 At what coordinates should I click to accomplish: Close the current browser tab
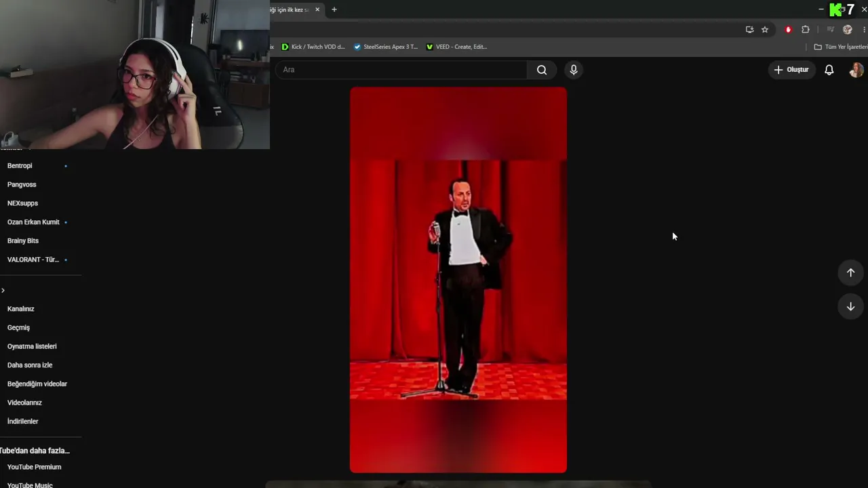317,9
